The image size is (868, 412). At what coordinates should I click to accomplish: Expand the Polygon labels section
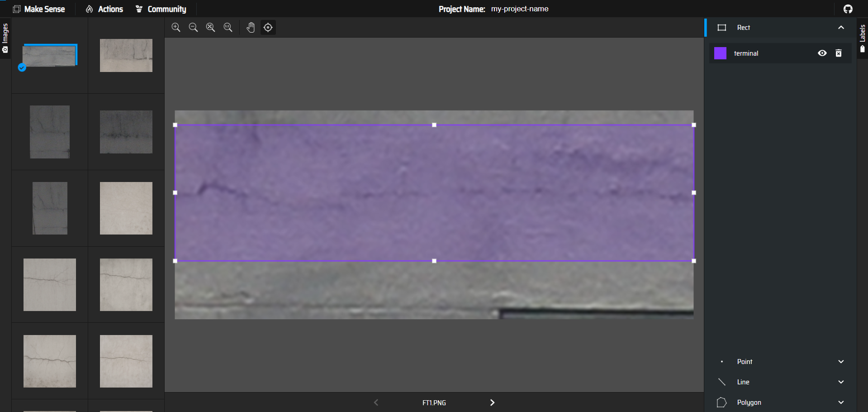(841, 402)
